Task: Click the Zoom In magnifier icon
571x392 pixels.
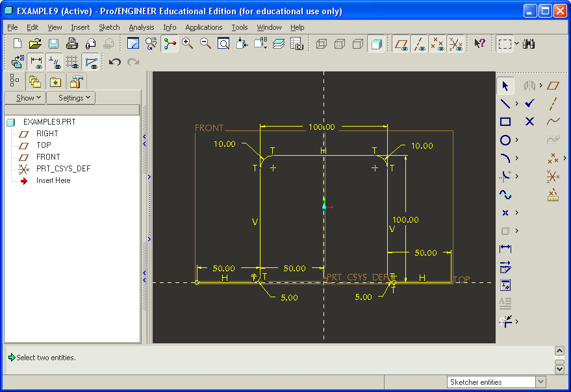Action: tap(188, 43)
